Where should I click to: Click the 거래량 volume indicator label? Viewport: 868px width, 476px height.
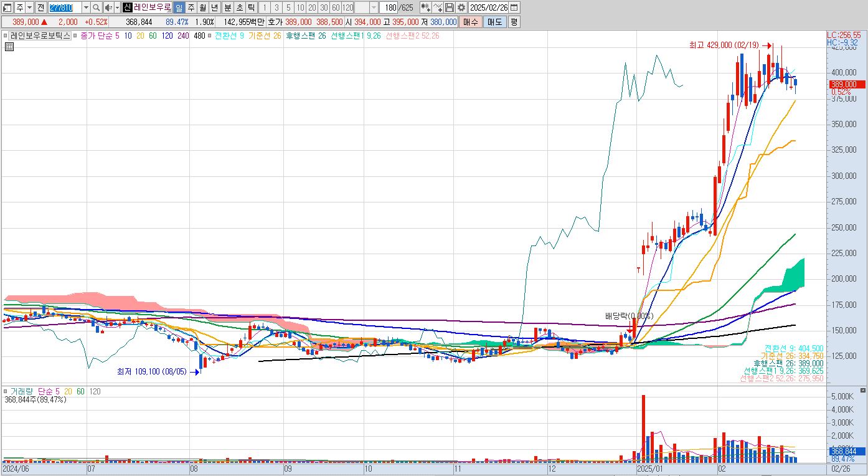pyautogui.click(x=22, y=391)
